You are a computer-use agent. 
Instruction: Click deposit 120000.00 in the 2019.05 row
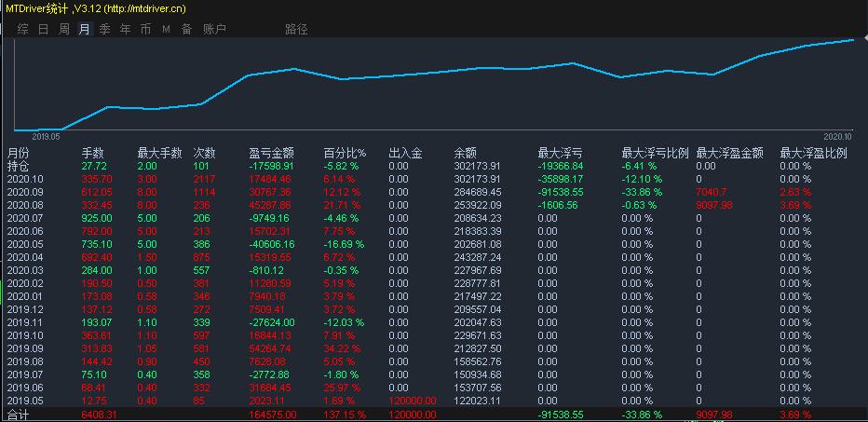[413, 401]
